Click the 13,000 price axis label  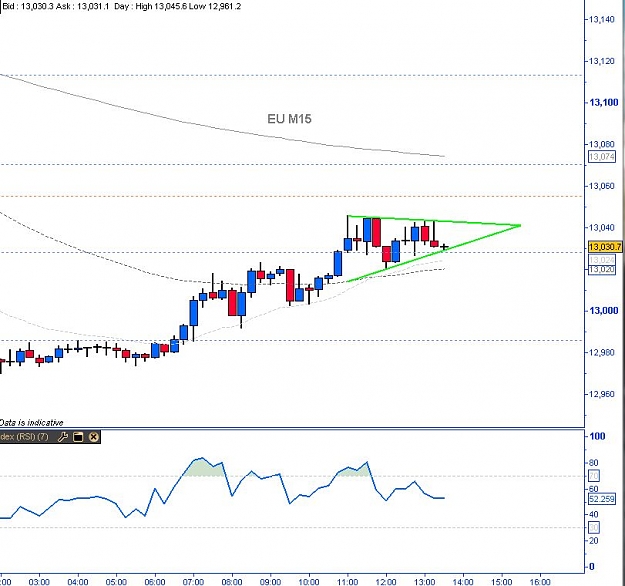[x=603, y=311]
